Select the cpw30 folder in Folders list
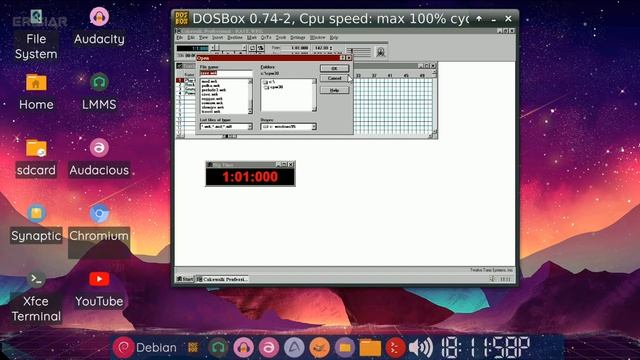The height and width of the screenshot is (360, 640). pyautogui.click(x=274, y=87)
